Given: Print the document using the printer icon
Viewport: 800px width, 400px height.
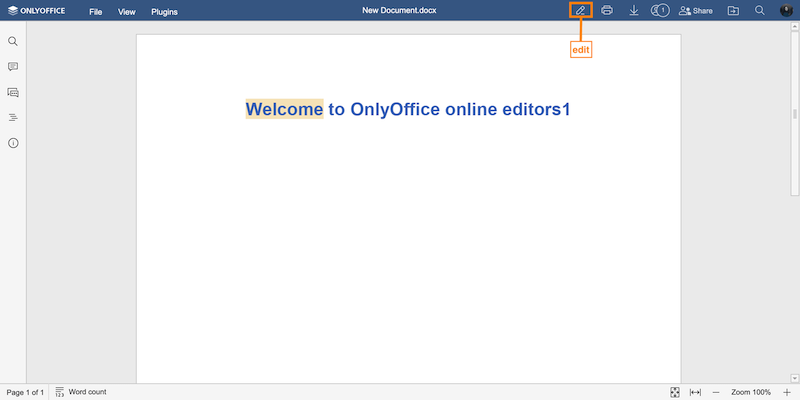Looking at the screenshot, I should pos(607,11).
